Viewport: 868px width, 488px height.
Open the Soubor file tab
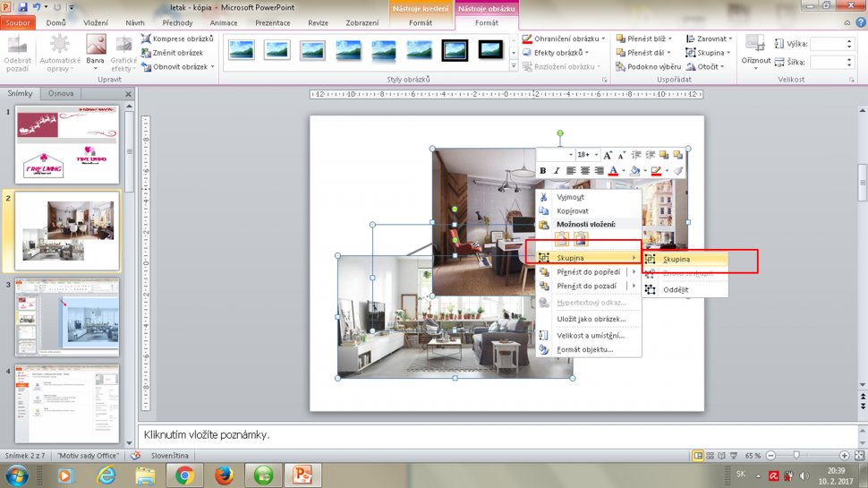click(x=18, y=22)
